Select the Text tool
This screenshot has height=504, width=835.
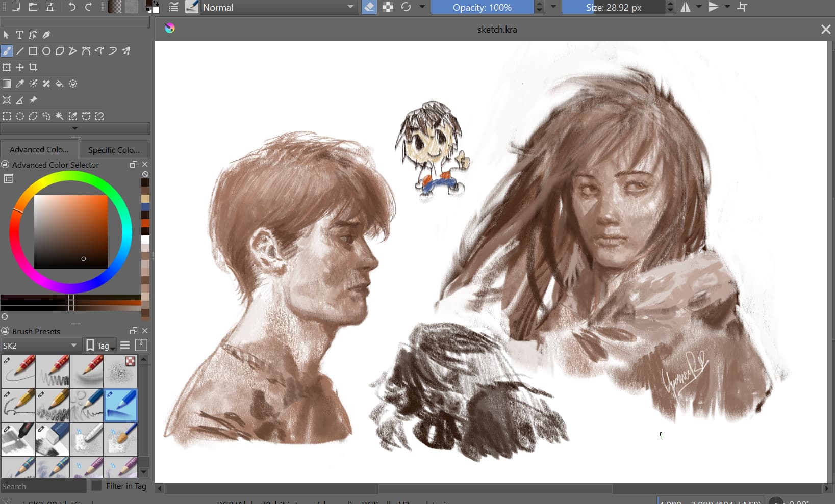(x=20, y=35)
